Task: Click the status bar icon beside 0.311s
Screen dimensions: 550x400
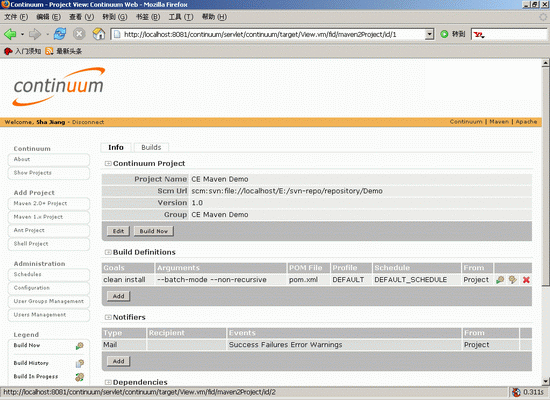Action: (x=516, y=392)
